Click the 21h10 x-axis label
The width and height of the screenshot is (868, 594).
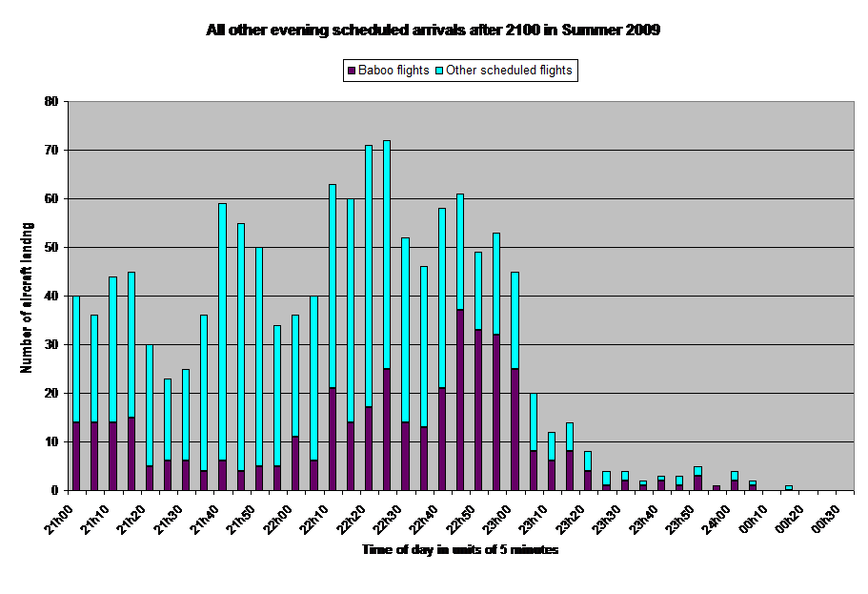click(96, 520)
